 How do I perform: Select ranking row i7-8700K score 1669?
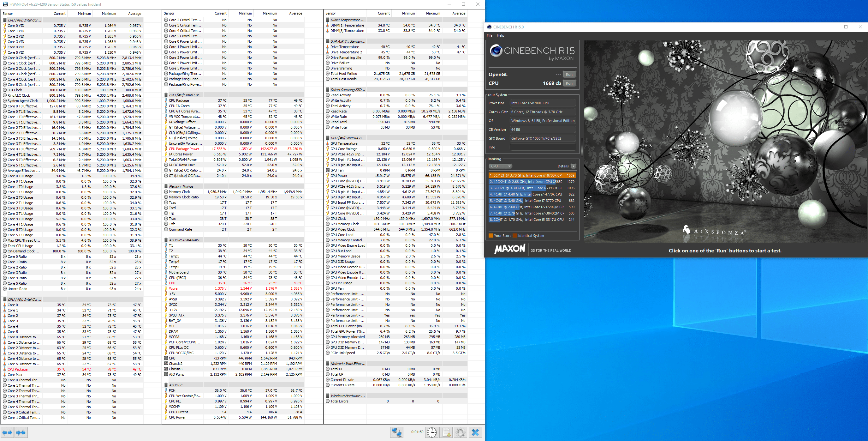point(532,175)
